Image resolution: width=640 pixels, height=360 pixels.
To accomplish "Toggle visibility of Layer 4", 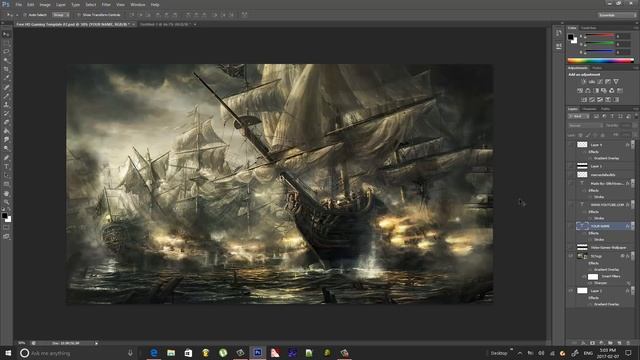I will (571, 144).
